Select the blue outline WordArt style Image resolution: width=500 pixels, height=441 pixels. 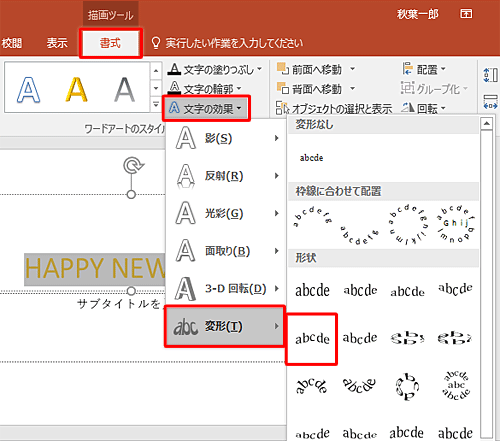(x=29, y=89)
